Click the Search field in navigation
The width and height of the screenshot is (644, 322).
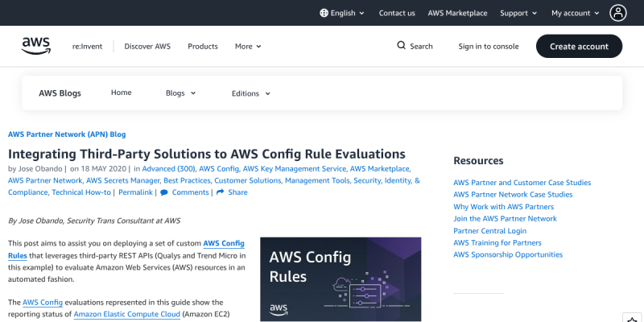(415, 46)
